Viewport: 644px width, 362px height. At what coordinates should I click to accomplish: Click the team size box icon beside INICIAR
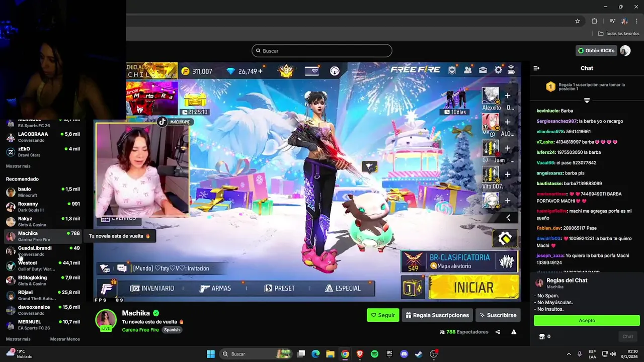point(413,288)
